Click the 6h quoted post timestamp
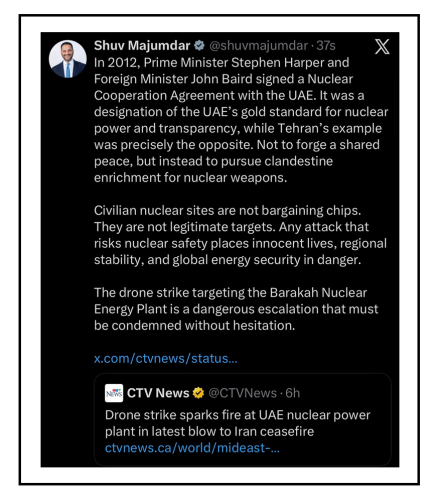 [293, 393]
